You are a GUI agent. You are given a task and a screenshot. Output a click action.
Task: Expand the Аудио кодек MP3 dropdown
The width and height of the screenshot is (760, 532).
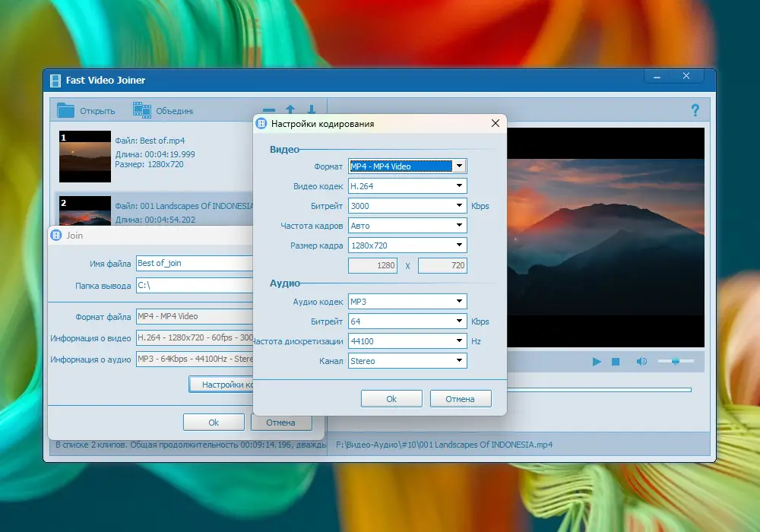[x=407, y=302]
